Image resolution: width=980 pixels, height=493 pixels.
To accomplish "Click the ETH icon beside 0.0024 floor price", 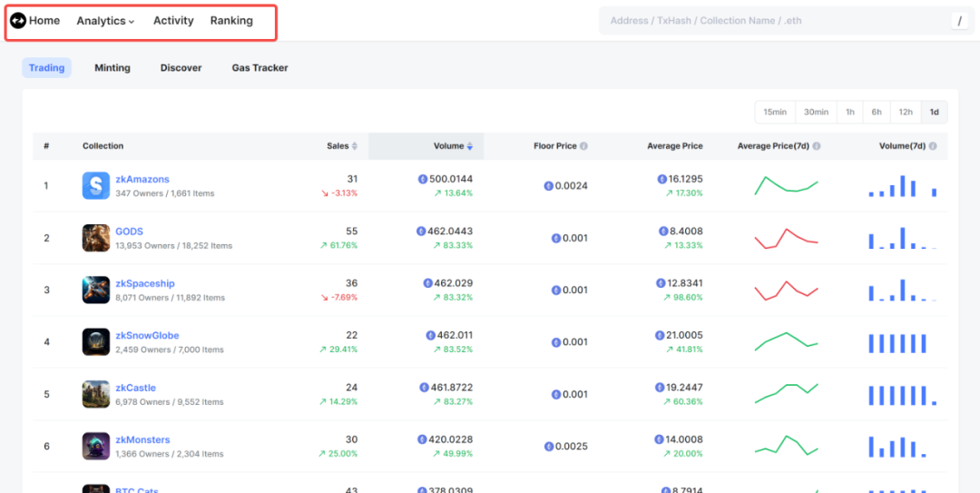I will point(549,186).
